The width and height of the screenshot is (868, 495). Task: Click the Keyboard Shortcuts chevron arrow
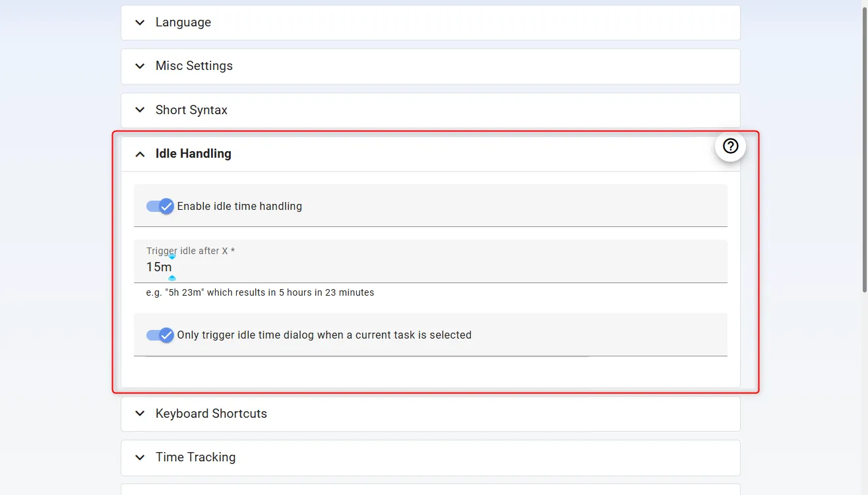pyautogui.click(x=140, y=414)
